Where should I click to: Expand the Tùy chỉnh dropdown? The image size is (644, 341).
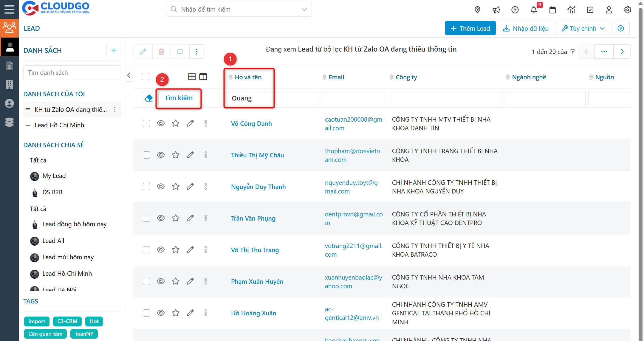[583, 28]
